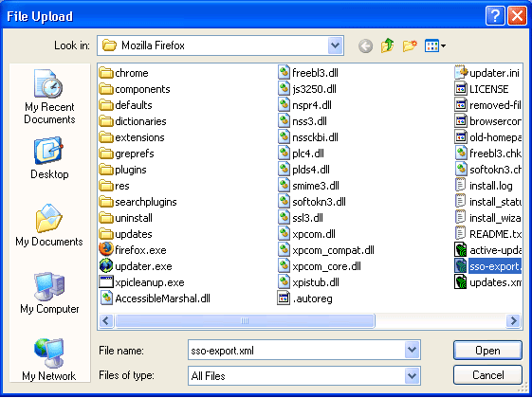
Task: Select the updates folder
Action: coord(126,234)
